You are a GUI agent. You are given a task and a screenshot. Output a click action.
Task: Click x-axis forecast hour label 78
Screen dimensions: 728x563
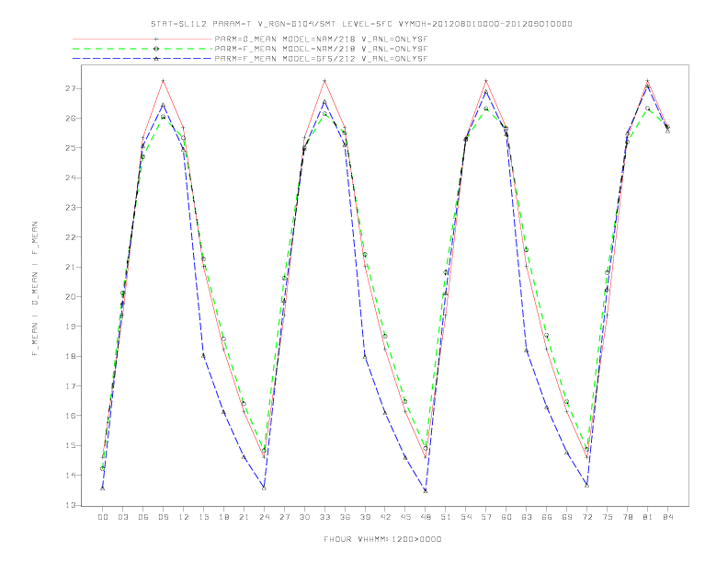point(628,517)
